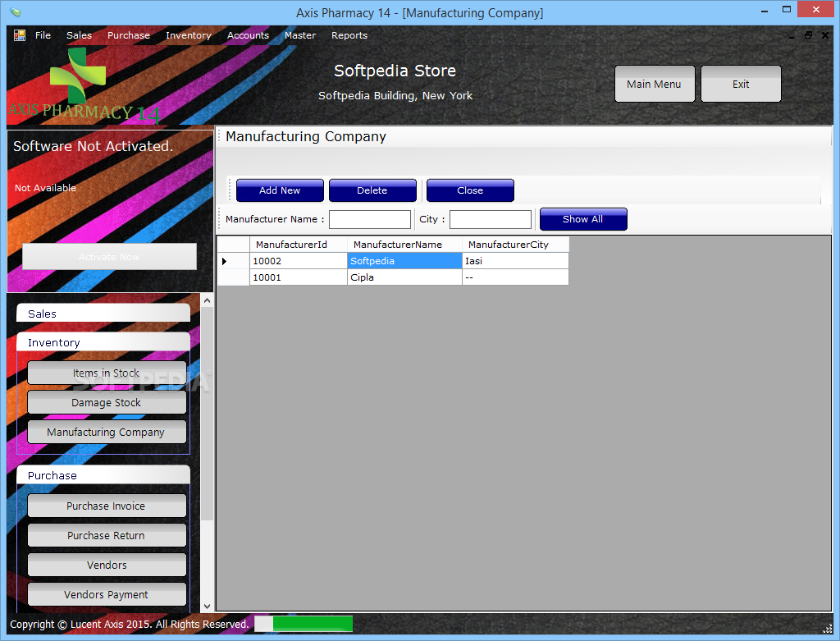Click sidebar scroll up arrow
840x641 pixels.
207,300
